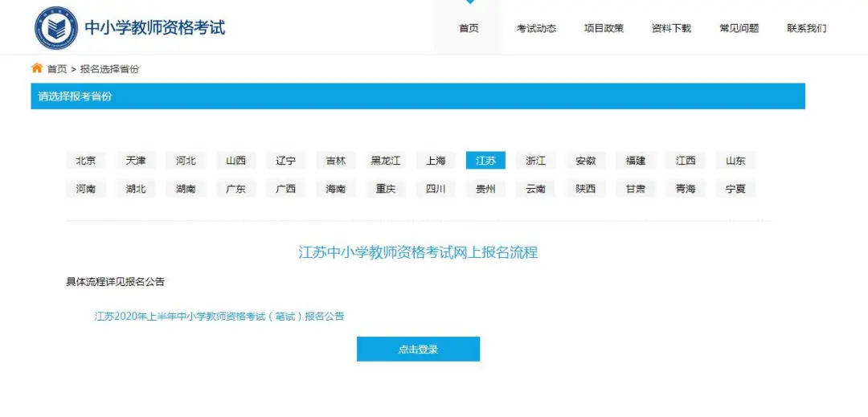This screenshot has width=868, height=417.
Task: Select 重庆 as the exam region
Action: (386, 189)
